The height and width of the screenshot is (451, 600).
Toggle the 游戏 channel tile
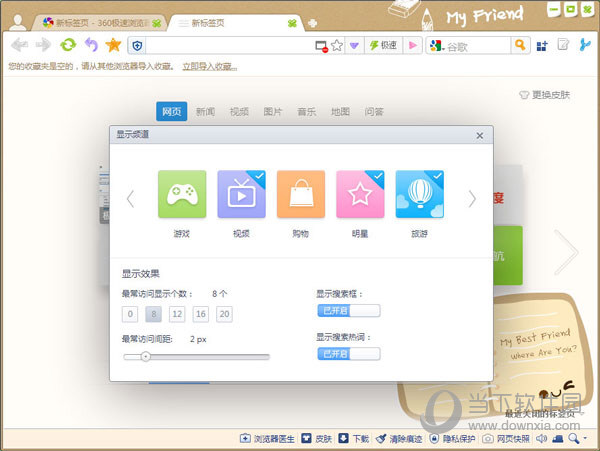coord(182,194)
